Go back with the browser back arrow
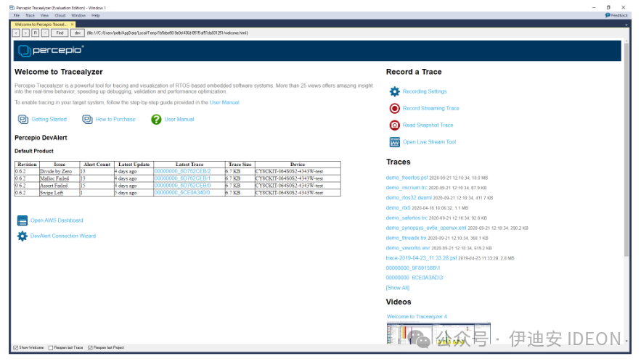The image size is (641, 364). click(x=16, y=33)
